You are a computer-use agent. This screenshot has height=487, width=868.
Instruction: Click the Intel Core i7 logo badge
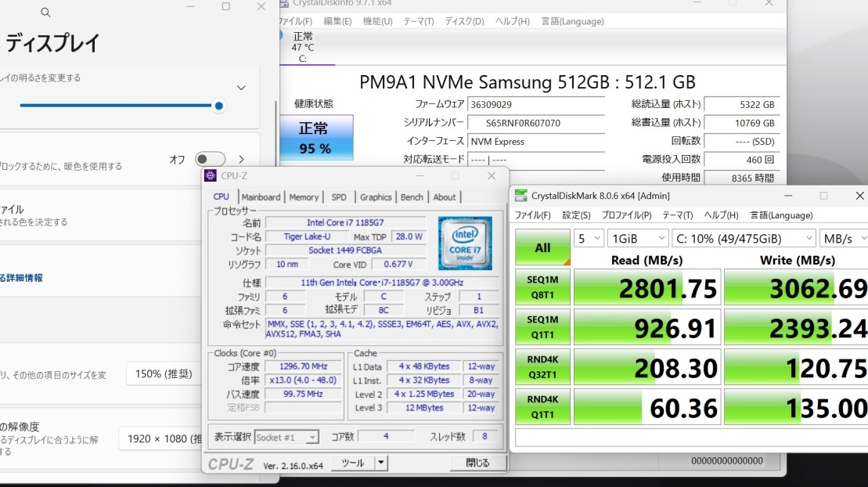[x=465, y=243]
